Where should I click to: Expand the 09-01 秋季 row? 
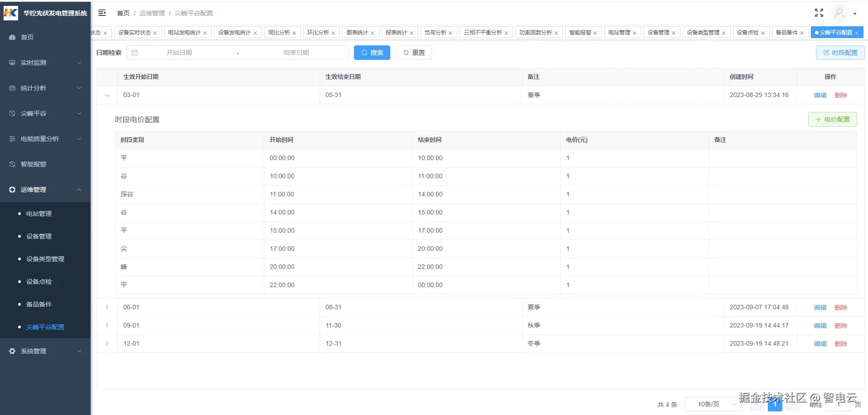(x=107, y=325)
